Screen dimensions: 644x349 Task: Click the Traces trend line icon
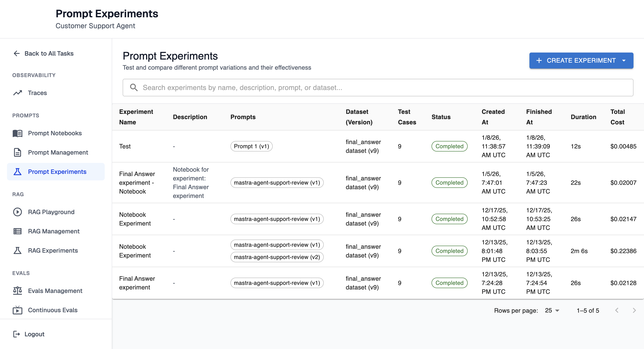pos(18,93)
